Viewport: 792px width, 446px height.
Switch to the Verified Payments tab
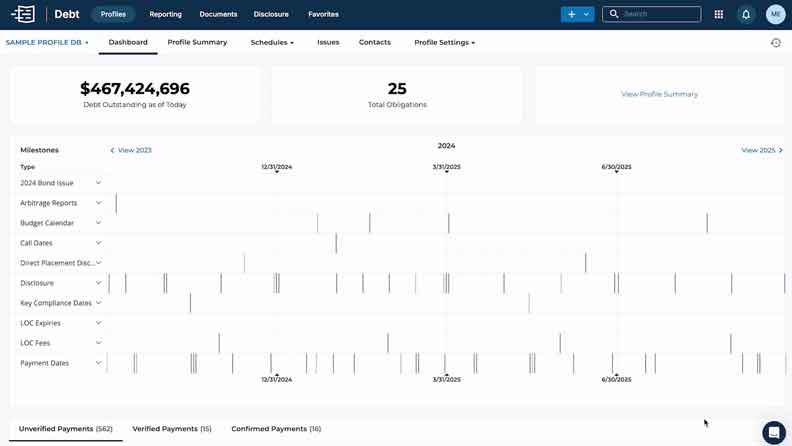(171, 429)
